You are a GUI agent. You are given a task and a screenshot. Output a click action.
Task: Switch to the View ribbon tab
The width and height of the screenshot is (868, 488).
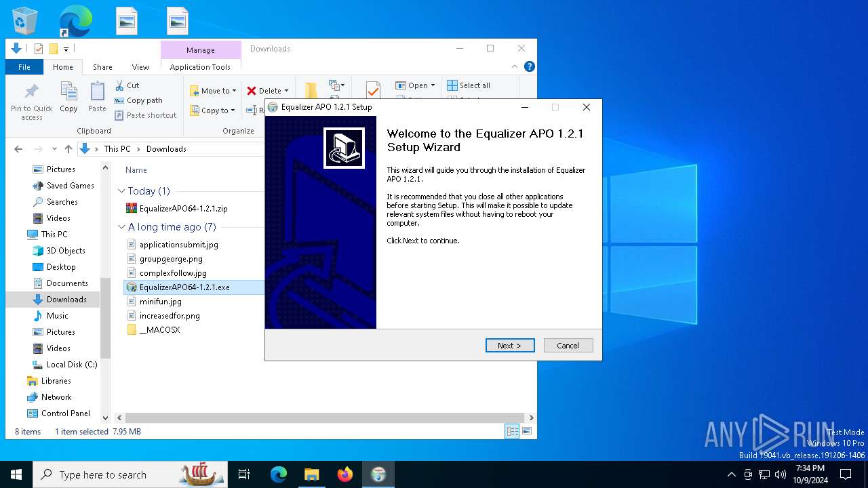click(140, 67)
